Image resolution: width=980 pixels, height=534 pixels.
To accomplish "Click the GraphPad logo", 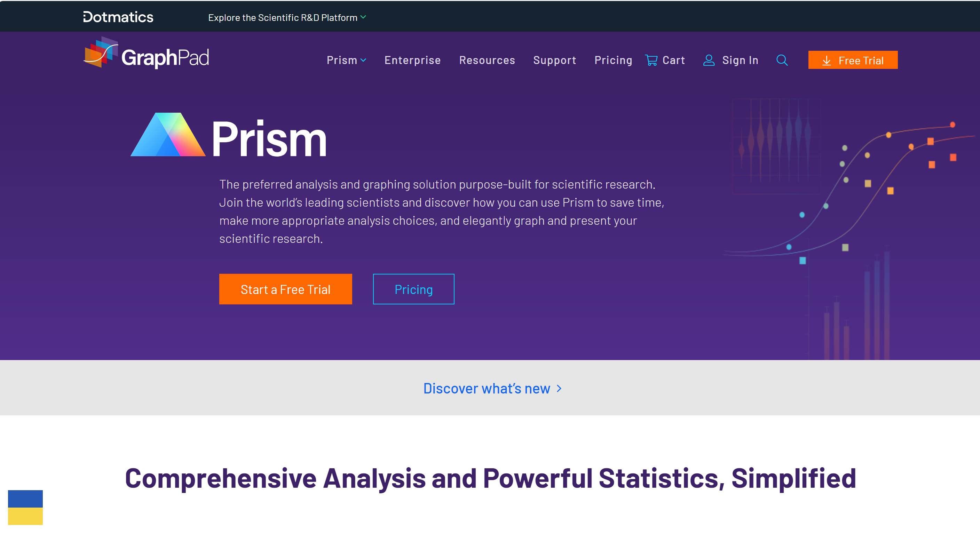I will click(146, 54).
